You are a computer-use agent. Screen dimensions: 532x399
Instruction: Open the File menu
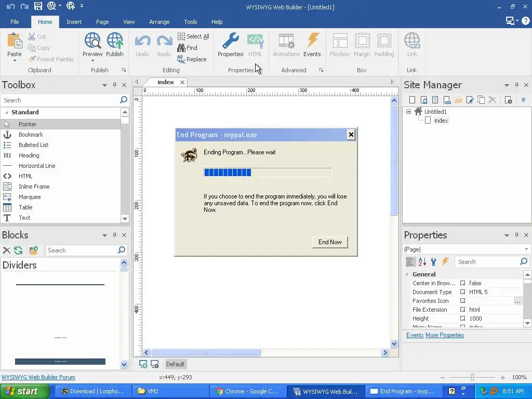pos(15,22)
